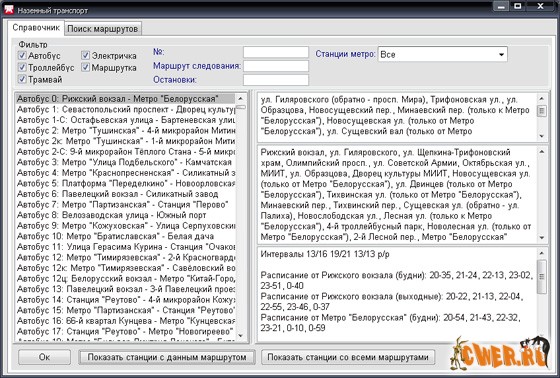Click streets text box scroll up arrow
This screenshot has width=560, height=378.
[542, 99]
